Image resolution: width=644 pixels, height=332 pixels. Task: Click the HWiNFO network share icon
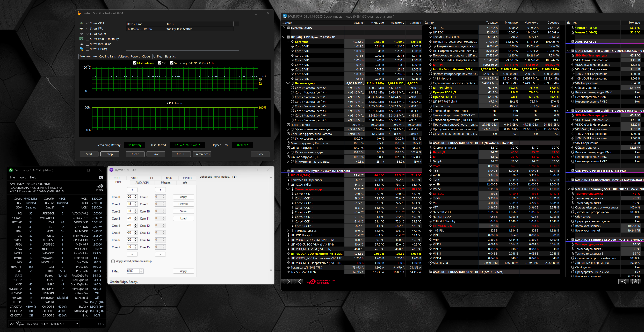pyautogui.click(x=624, y=282)
